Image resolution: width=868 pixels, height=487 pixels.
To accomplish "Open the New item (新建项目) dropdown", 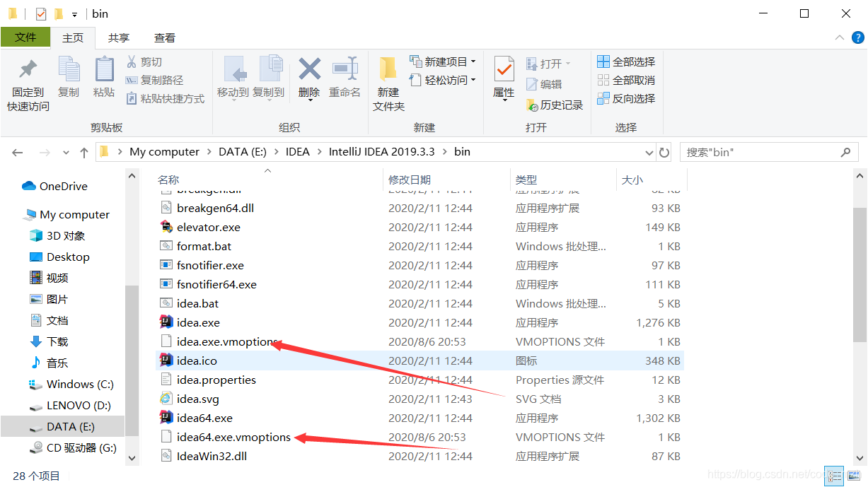I will pyautogui.click(x=442, y=61).
